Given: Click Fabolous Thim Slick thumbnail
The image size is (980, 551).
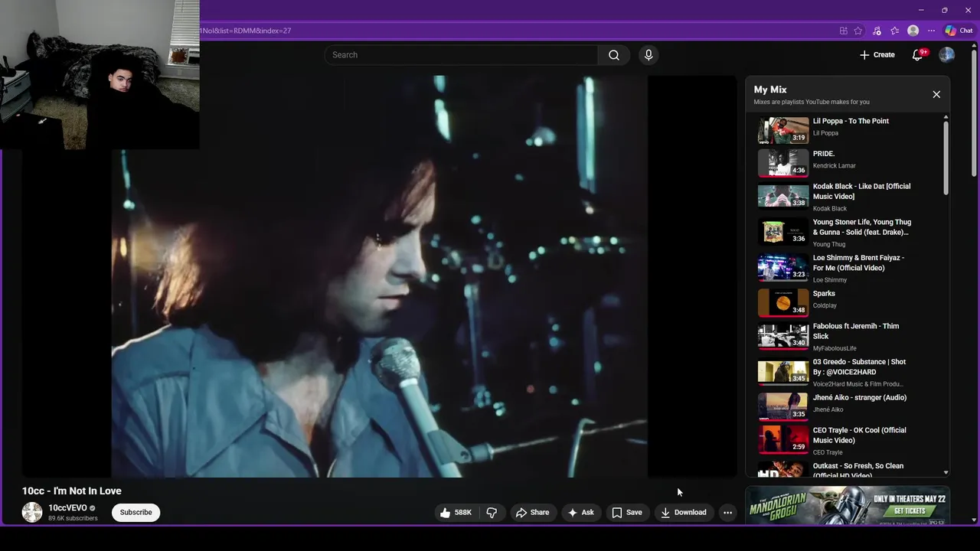Looking at the screenshot, I should coord(783,335).
